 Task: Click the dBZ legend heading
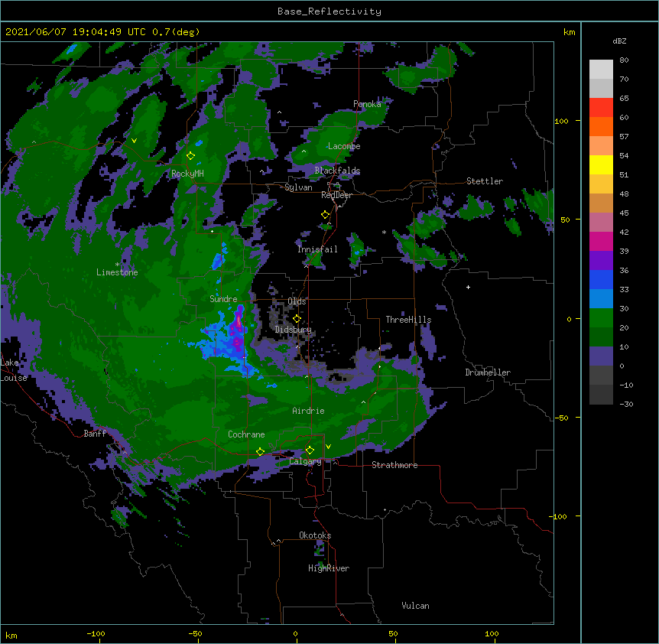(619, 41)
